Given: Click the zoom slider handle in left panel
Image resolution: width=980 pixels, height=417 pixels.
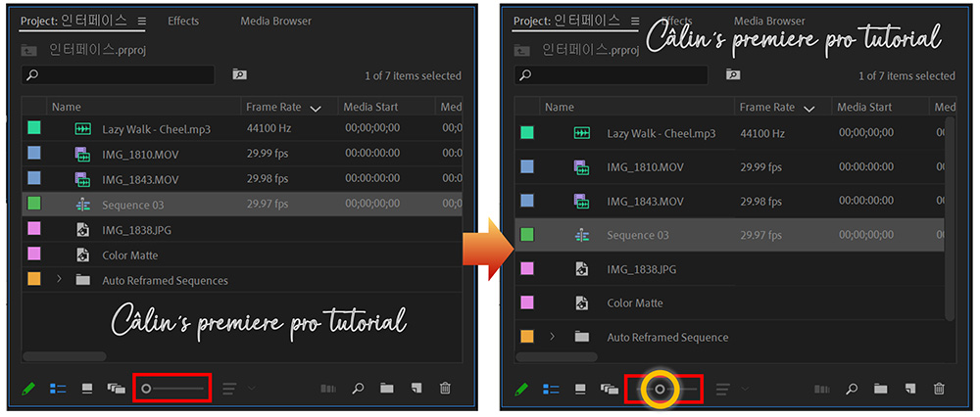Looking at the screenshot, I should pos(146,389).
